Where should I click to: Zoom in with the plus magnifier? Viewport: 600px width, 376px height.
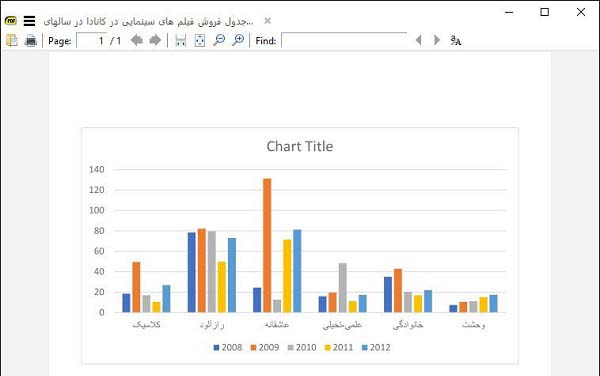238,40
